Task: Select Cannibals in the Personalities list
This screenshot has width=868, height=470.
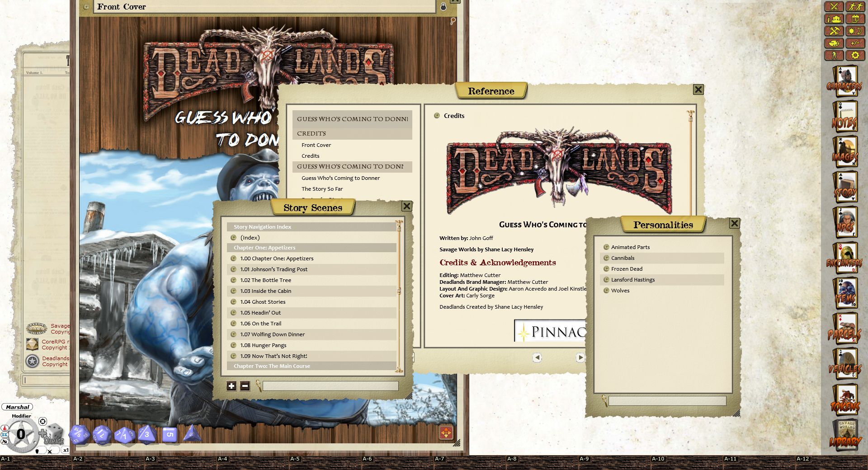Action: point(623,258)
